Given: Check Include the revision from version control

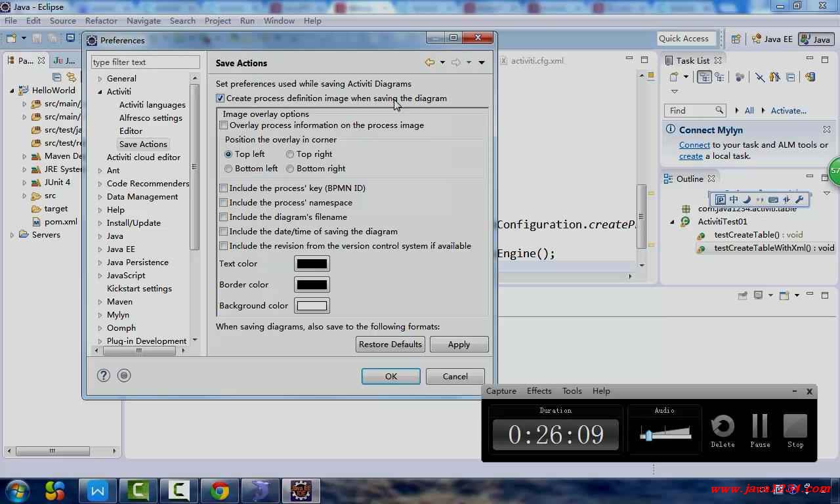Looking at the screenshot, I should (x=224, y=246).
